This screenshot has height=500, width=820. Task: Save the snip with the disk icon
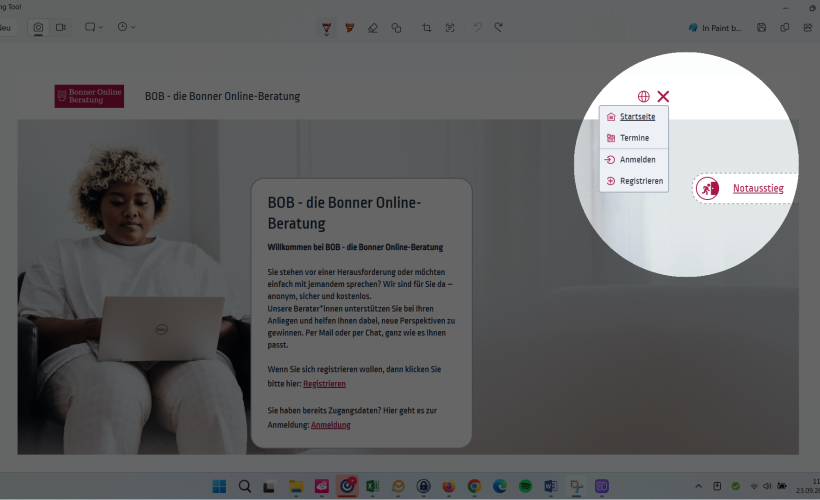click(x=762, y=28)
